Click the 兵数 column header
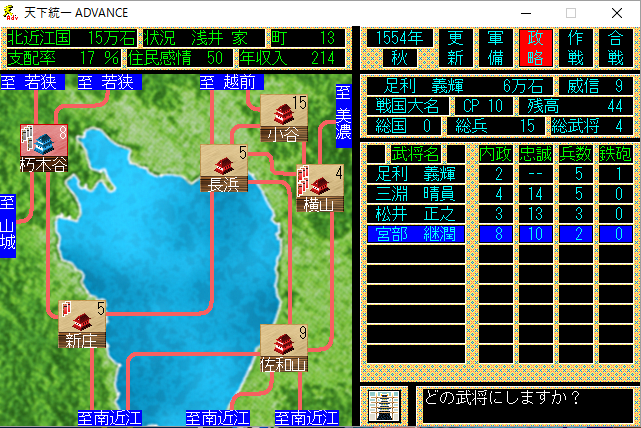The image size is (641, 428). (576, 154)
